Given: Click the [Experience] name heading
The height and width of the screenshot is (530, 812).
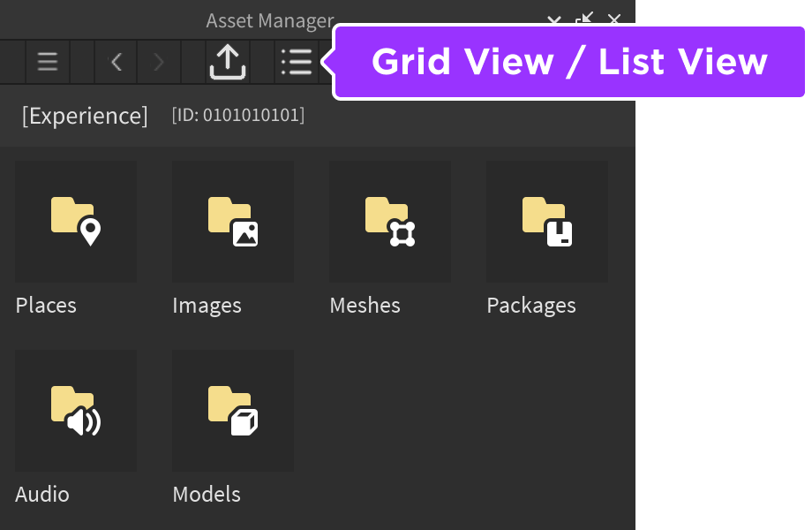Looking at the screenshot, I should pos(85,116).
